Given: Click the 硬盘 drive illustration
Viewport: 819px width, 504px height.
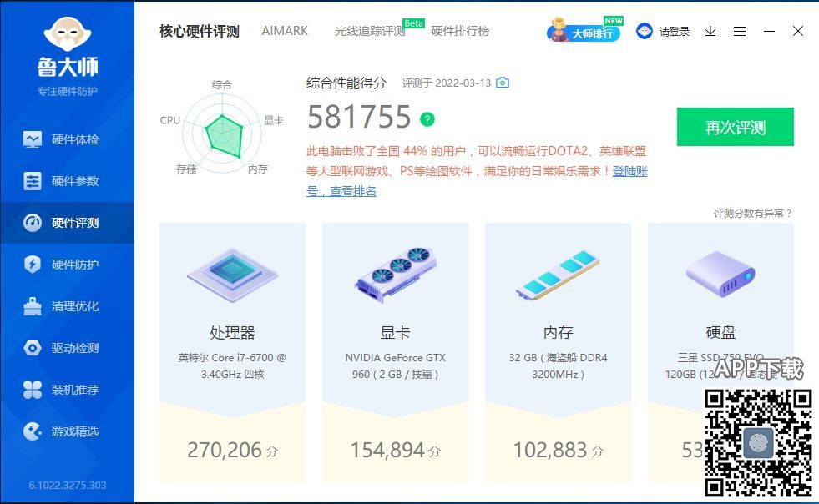Looking at the screenshot, I should click(x=720, y=274).
